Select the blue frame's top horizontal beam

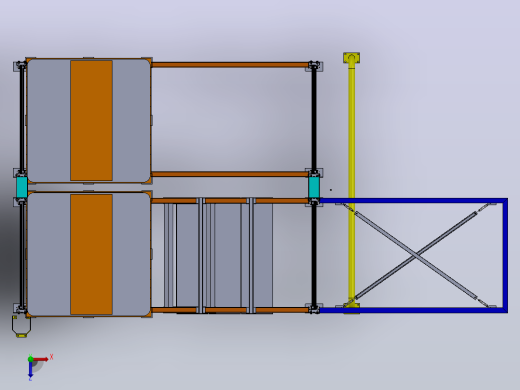413,201
